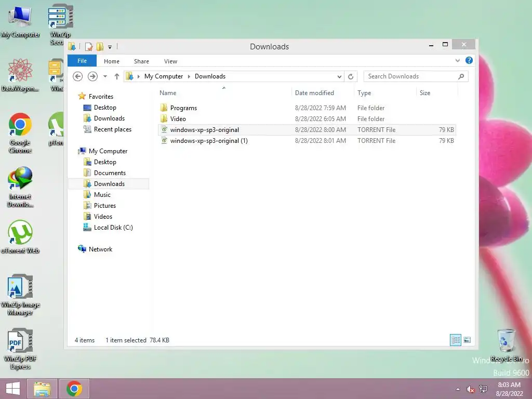Switch to details view layout
This screenshot has width=532, height=399.
coord(455,340)
